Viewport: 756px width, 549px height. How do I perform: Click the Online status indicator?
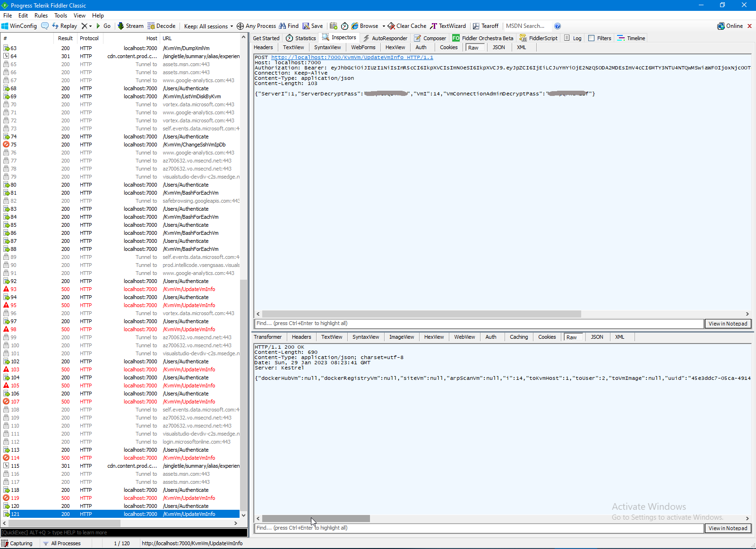click(x=730, y=26)
